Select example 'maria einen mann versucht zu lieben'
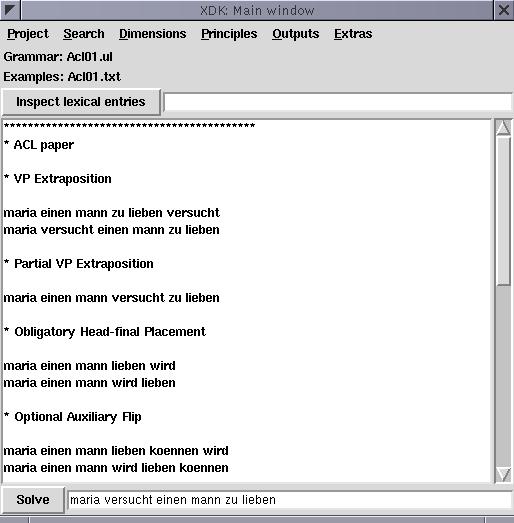The image size is (514, 523). coord(111,298)
